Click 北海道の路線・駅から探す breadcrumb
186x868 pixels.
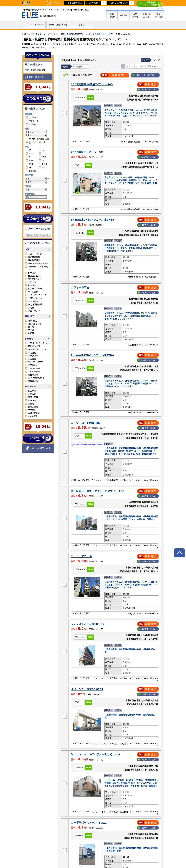tap(100, 34)
